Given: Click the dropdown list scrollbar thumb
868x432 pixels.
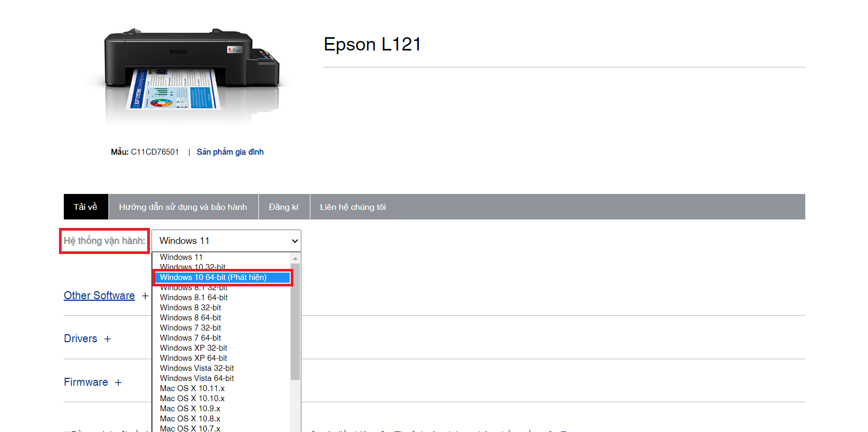Looking at the screenshot, I should click(295, 321).
